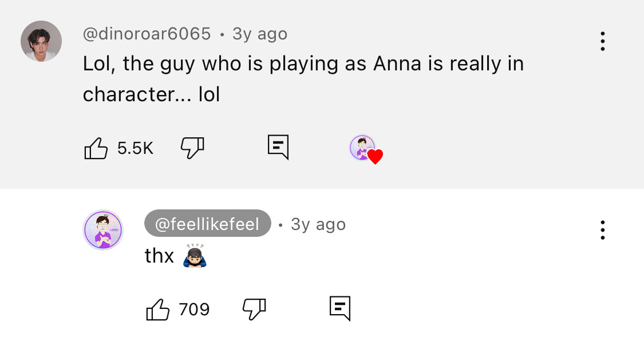Click the creator heart badge

tap(366, 149)
